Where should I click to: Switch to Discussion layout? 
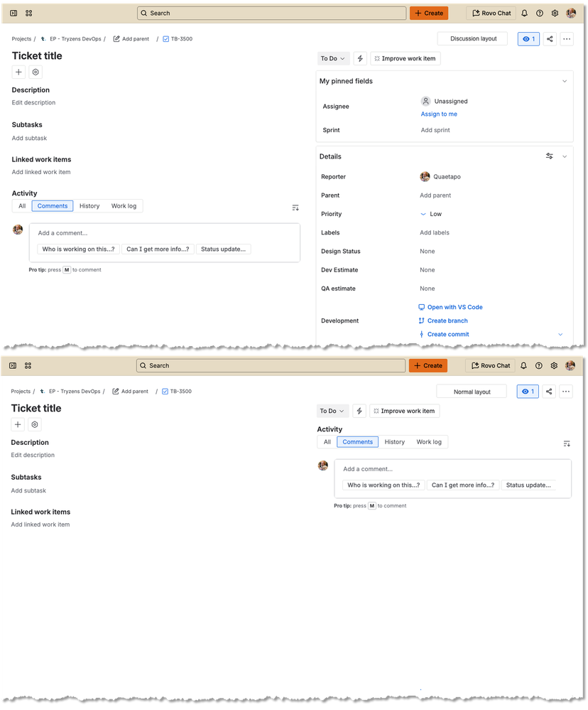(472, 39)
